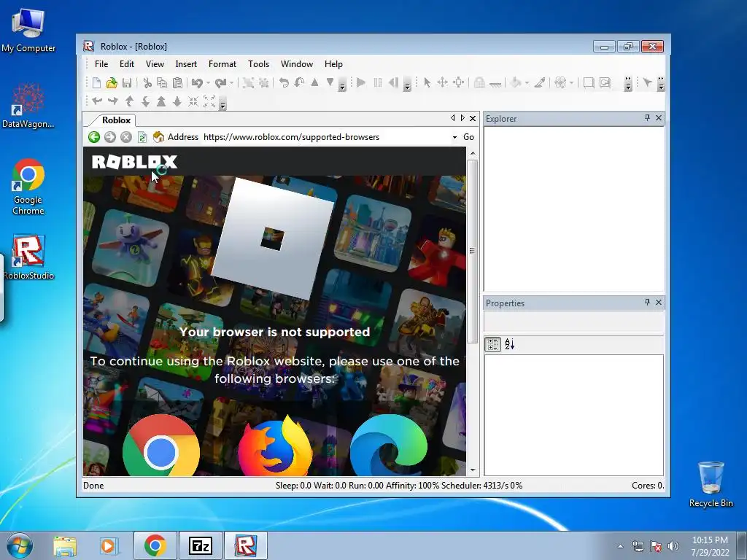Screen dimensions: 747x560
Task: Click the Play triangle button
Action: tap(360, 83)
